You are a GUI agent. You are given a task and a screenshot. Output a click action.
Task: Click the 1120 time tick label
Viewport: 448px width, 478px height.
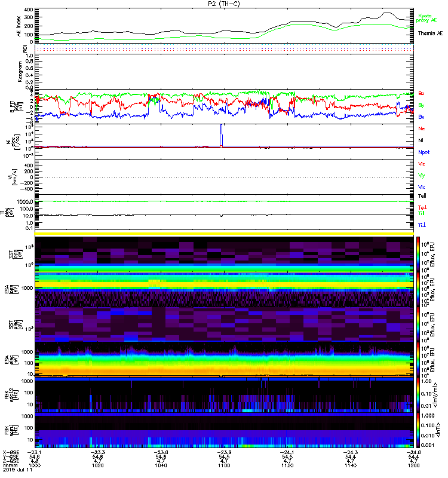[x=287, y=465]
